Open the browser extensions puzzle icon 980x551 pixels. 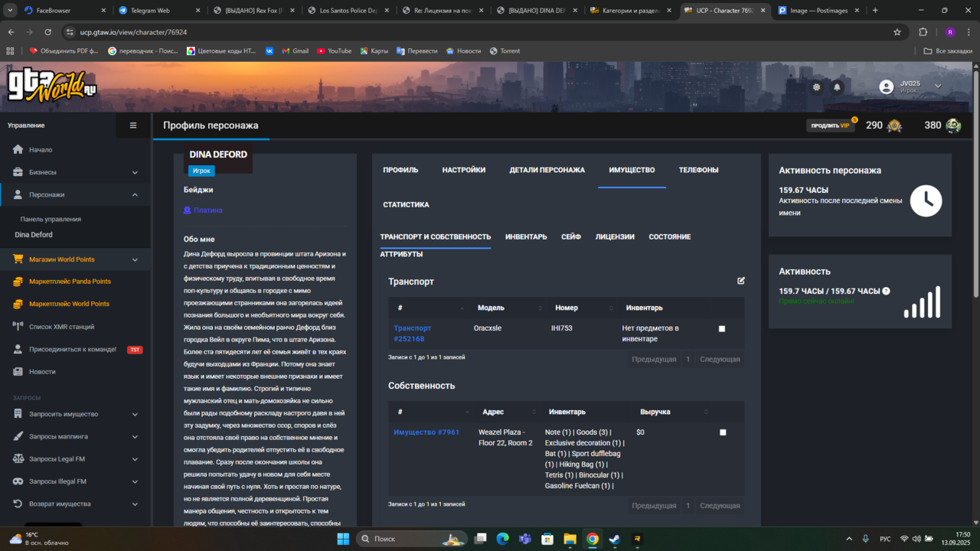(923, 32)
